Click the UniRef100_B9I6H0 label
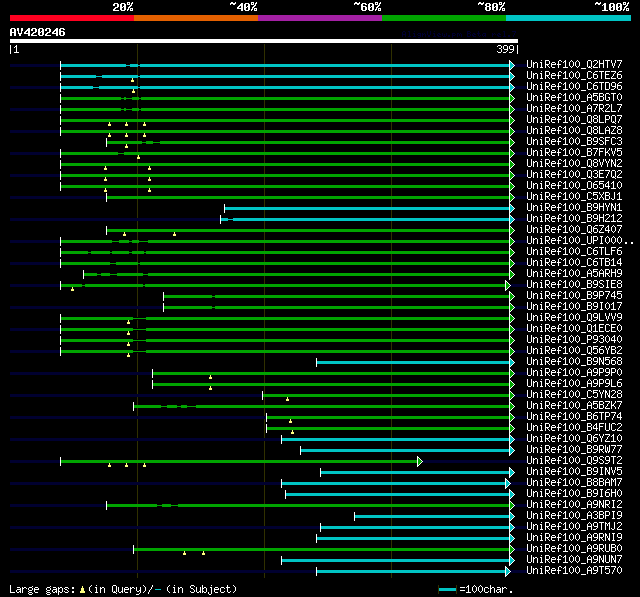 [x=574, y=494]
